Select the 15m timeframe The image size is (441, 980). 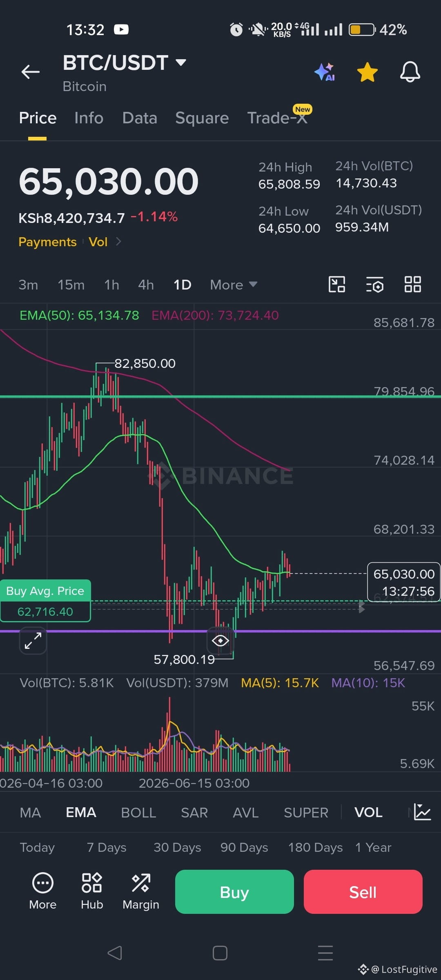[x=71, y=285]
